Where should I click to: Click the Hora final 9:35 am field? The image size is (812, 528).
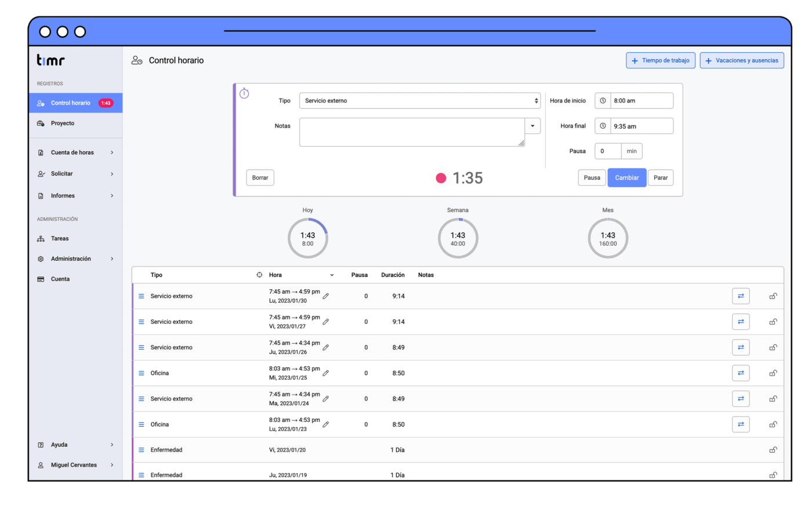[641, 126]
